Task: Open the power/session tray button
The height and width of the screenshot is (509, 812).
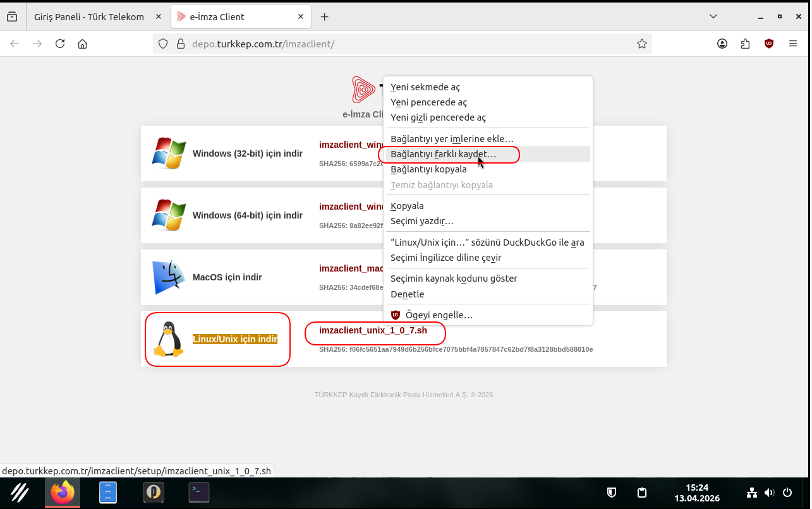Action: point(787,493)
